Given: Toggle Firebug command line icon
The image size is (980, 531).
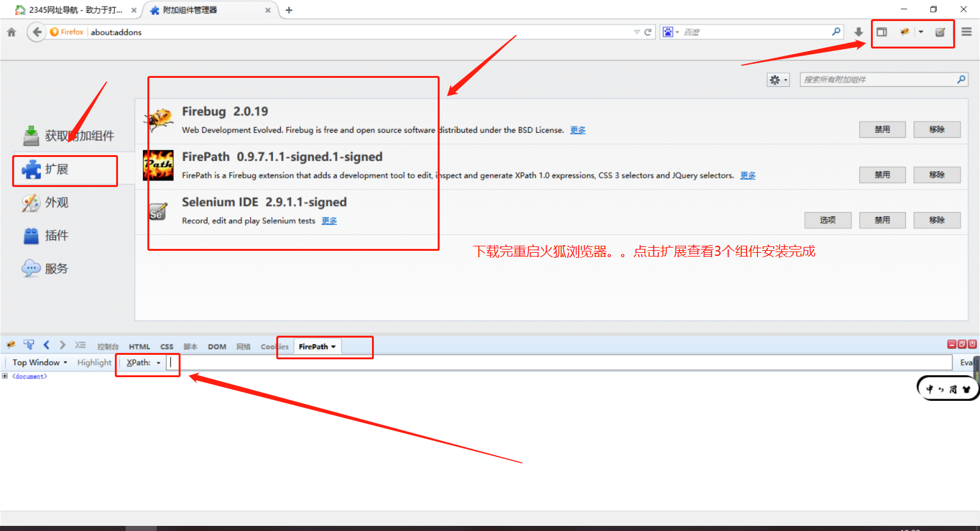Looking at the screenshot, I should [x=80, y=345].
